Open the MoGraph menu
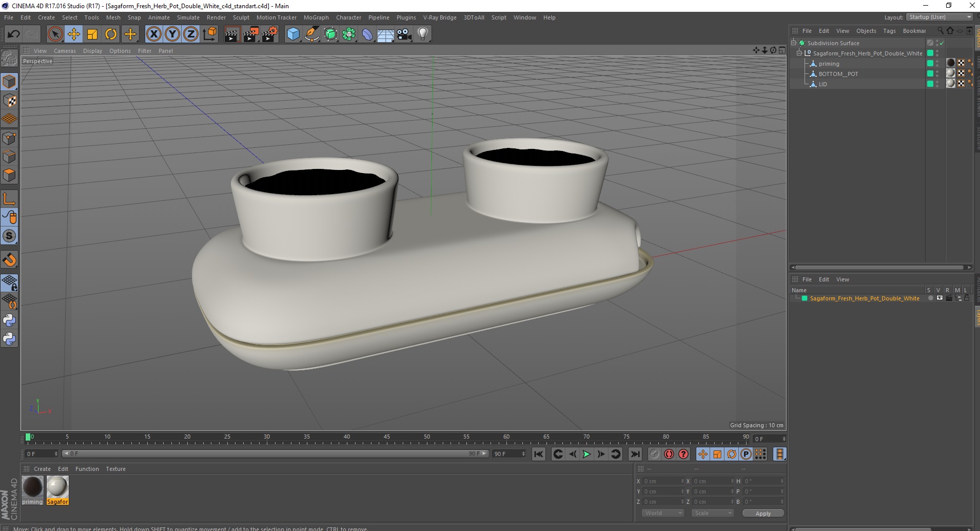 (316, 17)
